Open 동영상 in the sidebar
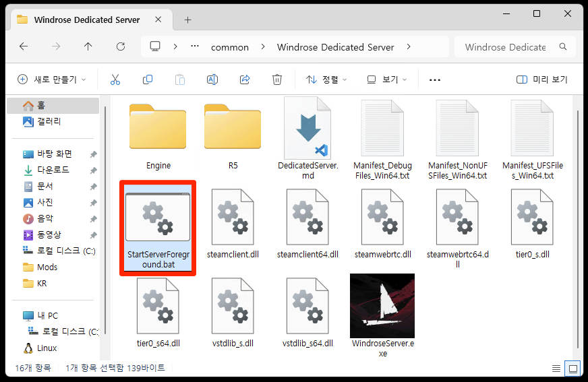This screenshot has height=382, width=588. pos(53,235)
